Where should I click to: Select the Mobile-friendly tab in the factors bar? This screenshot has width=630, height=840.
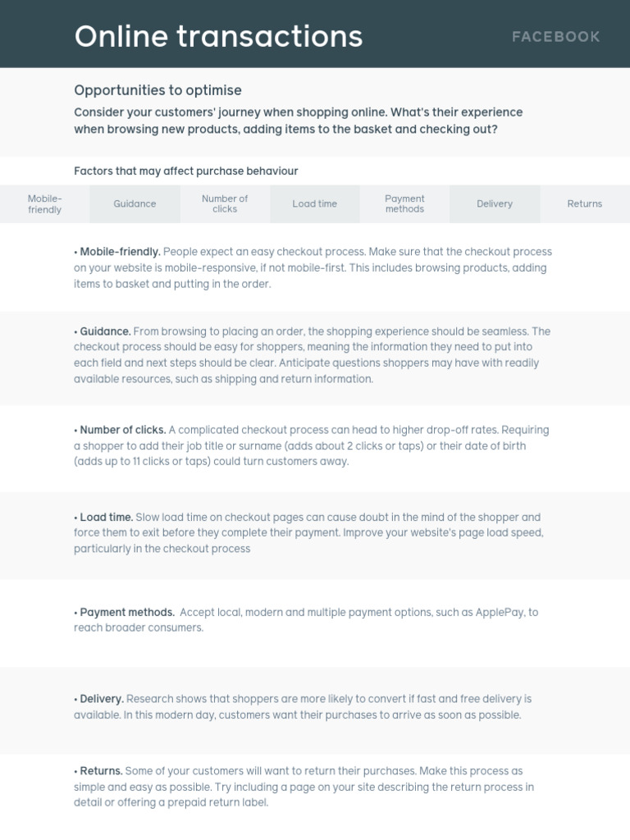(45, 204)
